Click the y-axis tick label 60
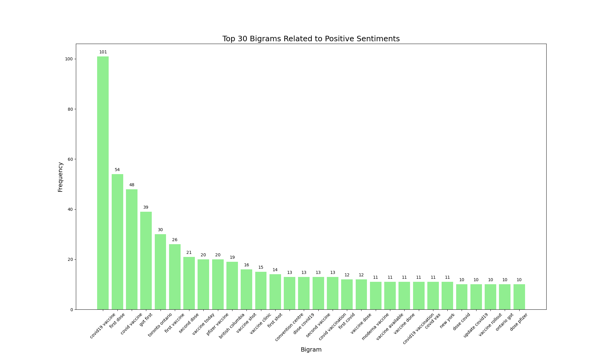The width and height of the screenshot is (607, 364). click(x=70, y=159)
